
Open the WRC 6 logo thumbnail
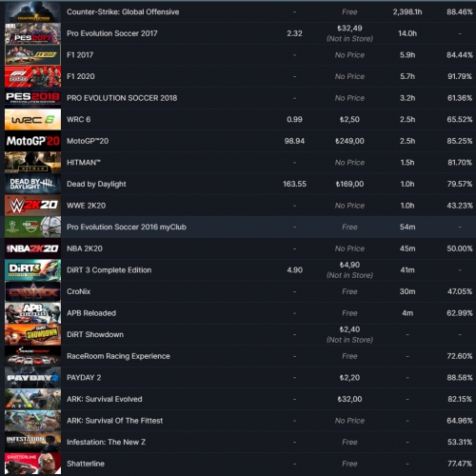(x=32, y=120)
